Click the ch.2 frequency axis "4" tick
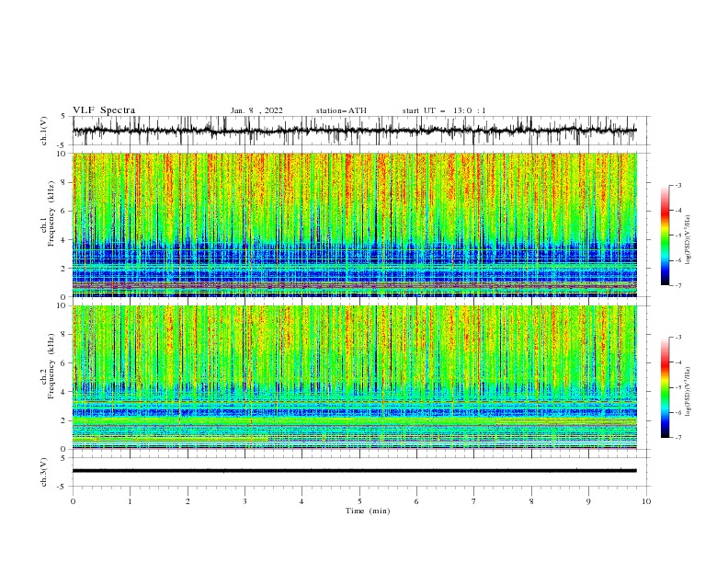 click(x=65, y=392)
